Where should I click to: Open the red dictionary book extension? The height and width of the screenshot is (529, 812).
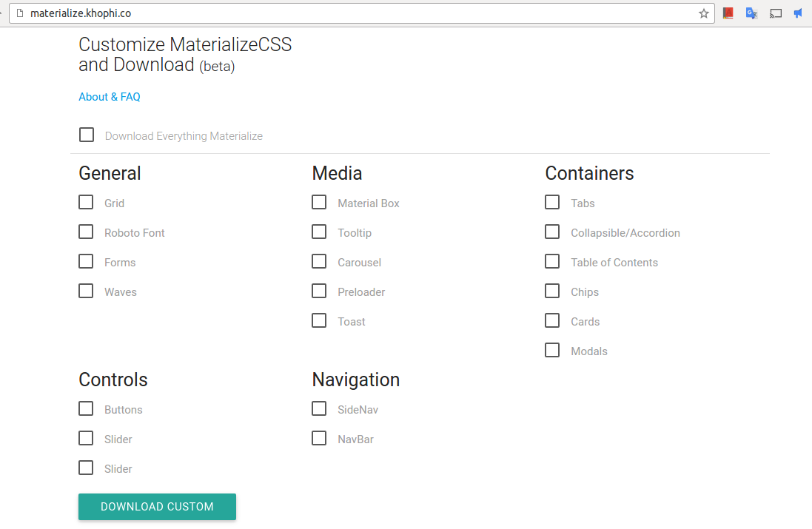coord(728,13)
